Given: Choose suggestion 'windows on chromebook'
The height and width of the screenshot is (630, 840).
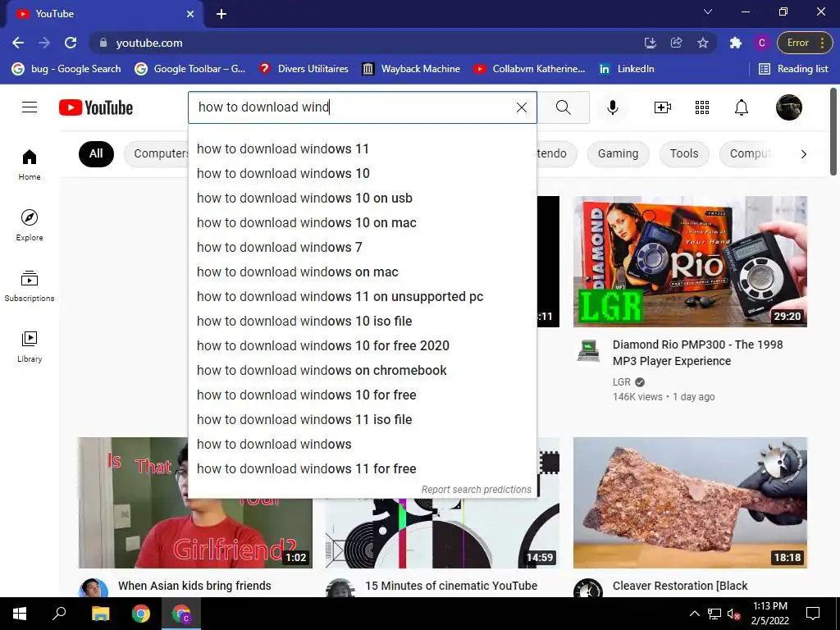Looking at the screenshot, I should coord(362,370).
